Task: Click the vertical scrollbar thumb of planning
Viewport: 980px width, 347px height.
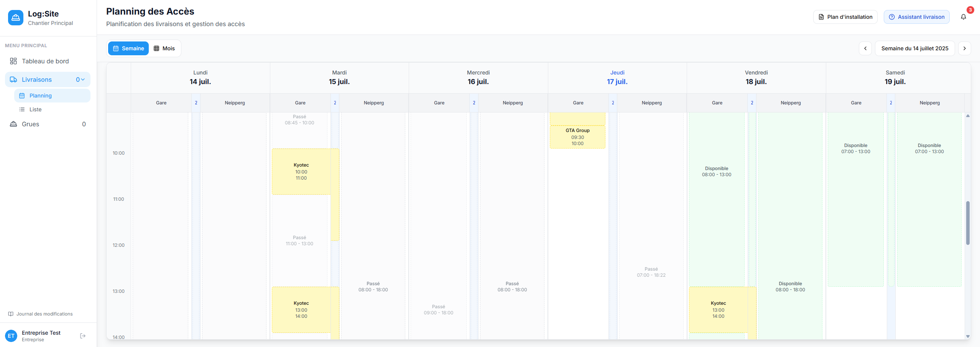Action: point(968,223)
